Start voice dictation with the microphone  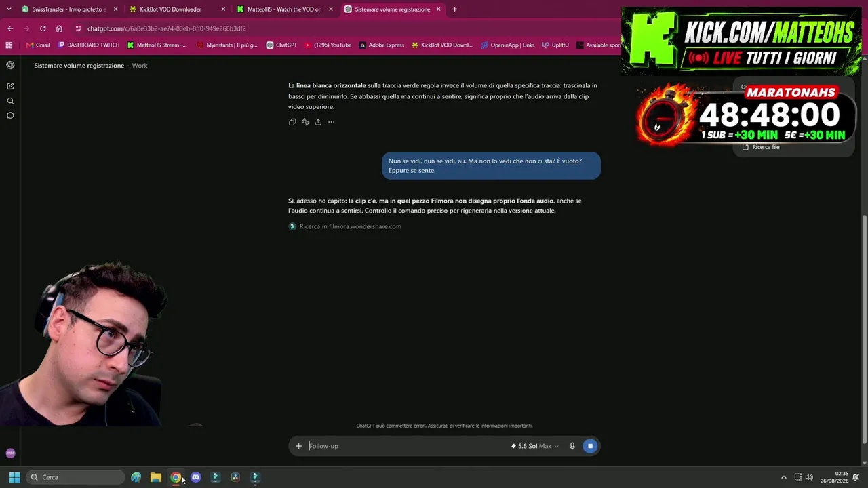[x=572, y=446]
